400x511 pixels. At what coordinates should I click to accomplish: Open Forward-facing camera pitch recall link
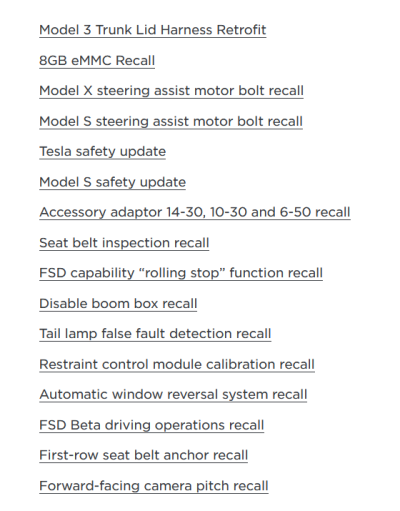click(154, 486)
